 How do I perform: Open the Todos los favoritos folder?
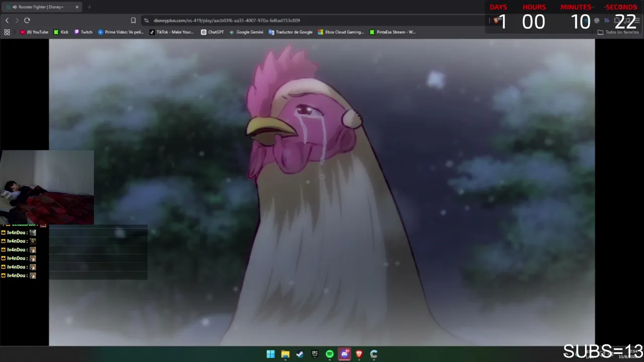click(x=618, y=32)
